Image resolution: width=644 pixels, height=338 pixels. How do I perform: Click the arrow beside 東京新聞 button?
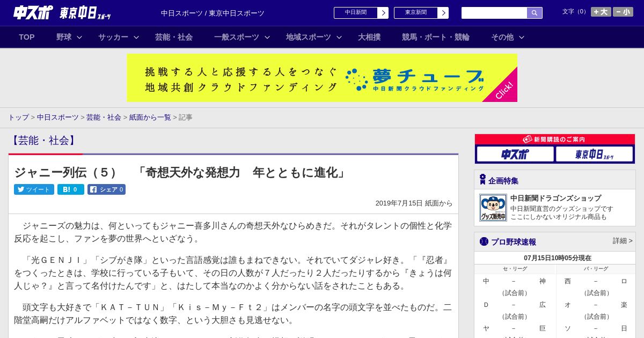443,13
